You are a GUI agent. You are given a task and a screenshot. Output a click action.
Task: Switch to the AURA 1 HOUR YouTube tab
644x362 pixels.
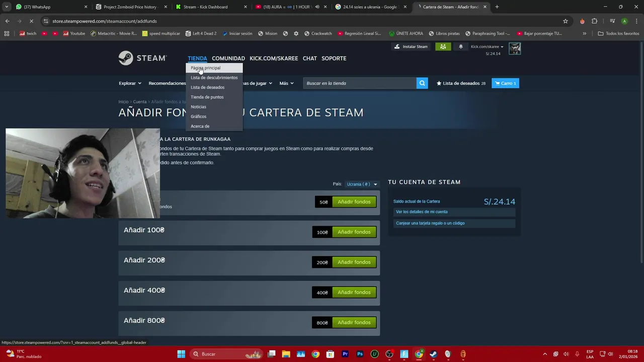tap(290, 7)
